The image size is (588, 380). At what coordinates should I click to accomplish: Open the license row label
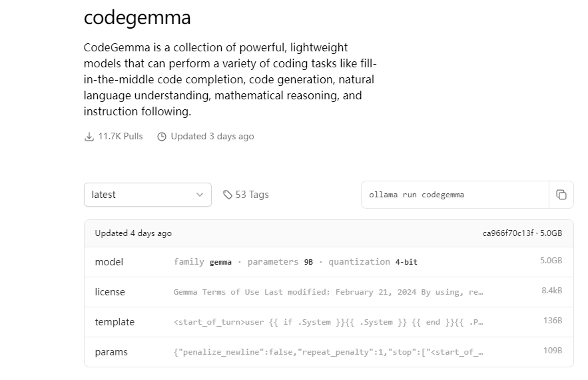tap(110, 292)
